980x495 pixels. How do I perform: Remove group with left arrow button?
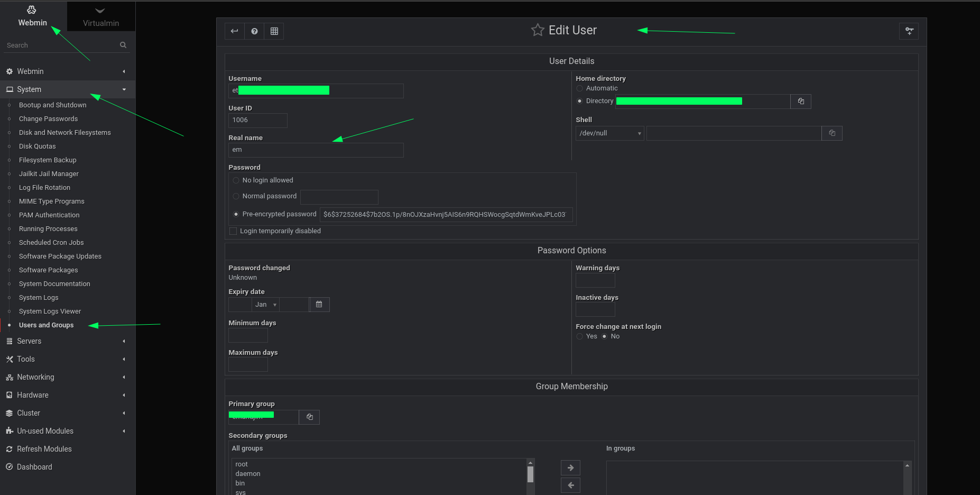(570, 485)
